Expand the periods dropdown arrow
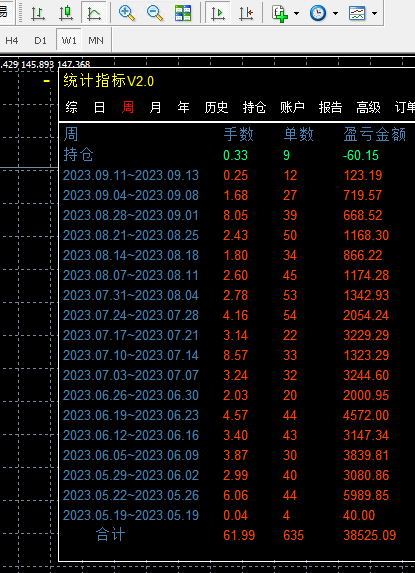Screen dimensions: 415x573 (335, 14)
